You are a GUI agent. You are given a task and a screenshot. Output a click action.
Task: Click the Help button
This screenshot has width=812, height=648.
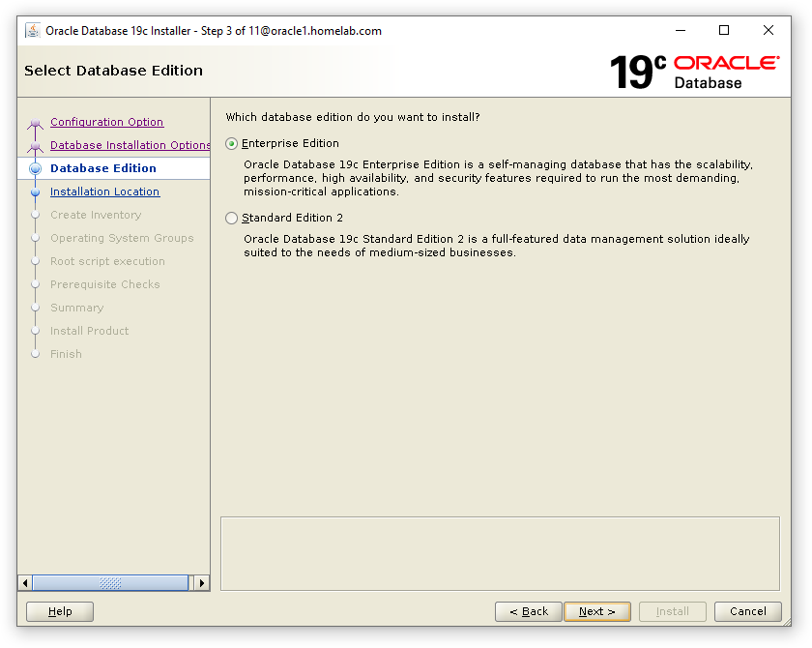pyautogui.click(x=59, y=611)
